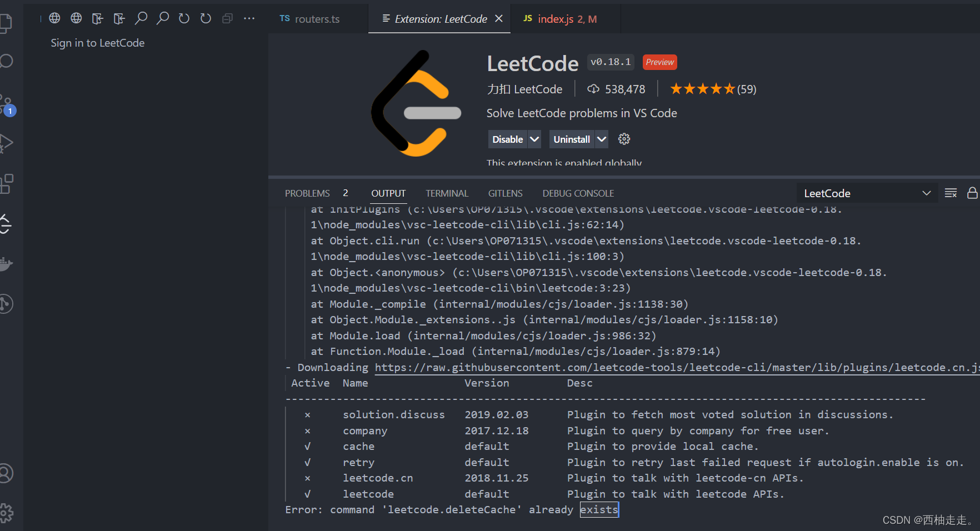Viewport: 980px width, 531px height.
Task: Open Source Control view with badge 1
Action: [x=7, y=104]
